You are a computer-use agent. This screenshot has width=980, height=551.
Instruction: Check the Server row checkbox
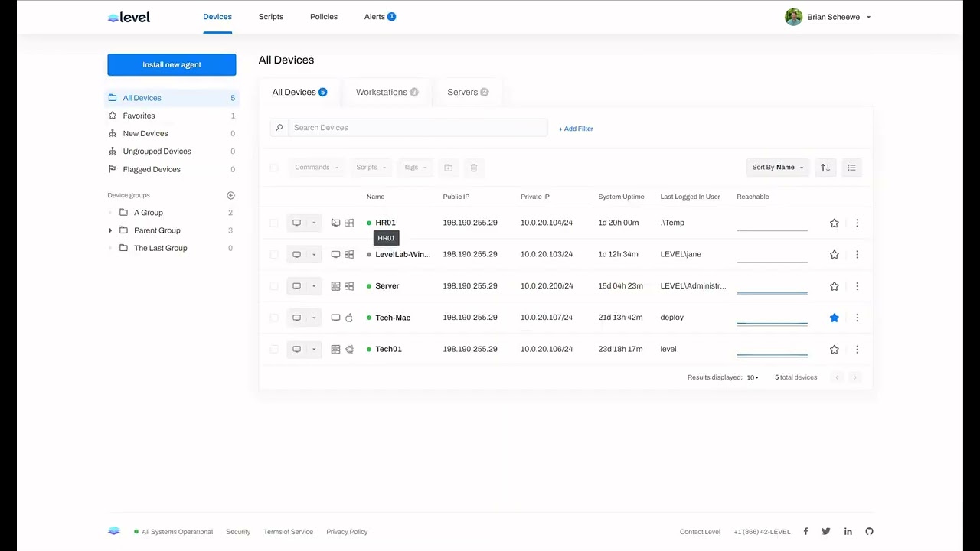pos(274,286)
